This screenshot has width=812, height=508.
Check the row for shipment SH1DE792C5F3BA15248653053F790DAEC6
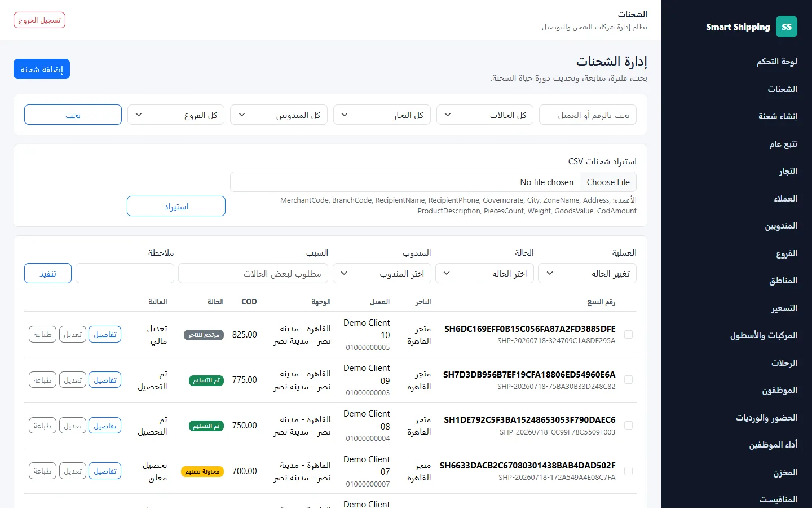(x=628, y=426)
